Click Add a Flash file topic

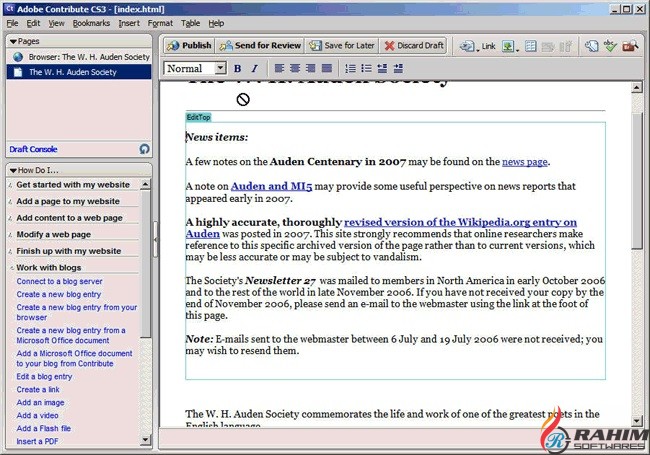(x=44, y=428)
